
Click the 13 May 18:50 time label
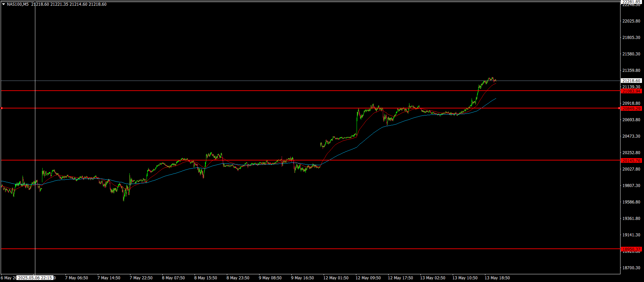tap(497, 278)
